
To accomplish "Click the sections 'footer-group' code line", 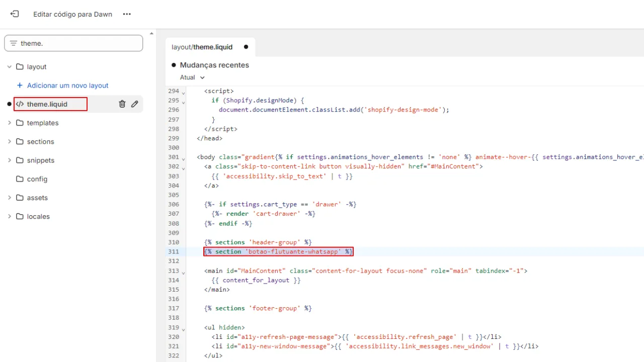I will coord(258,308).
